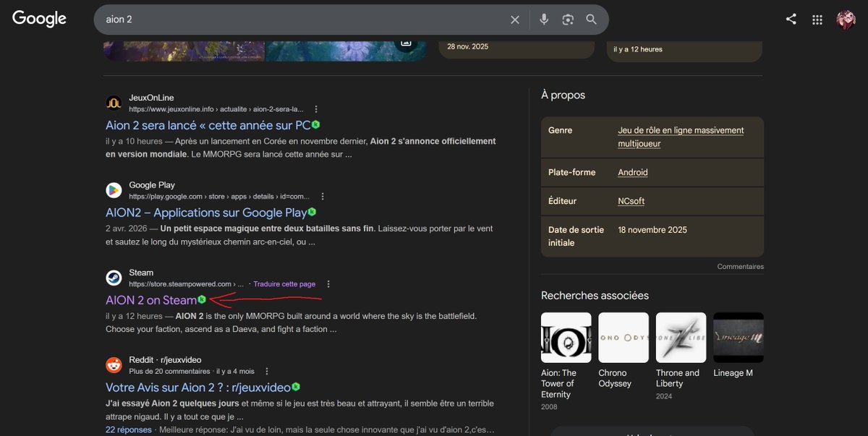Viewport: 868px width, 436px height.
Task: Click the JeuxOnLine site favicon
Action: point(114,103)
